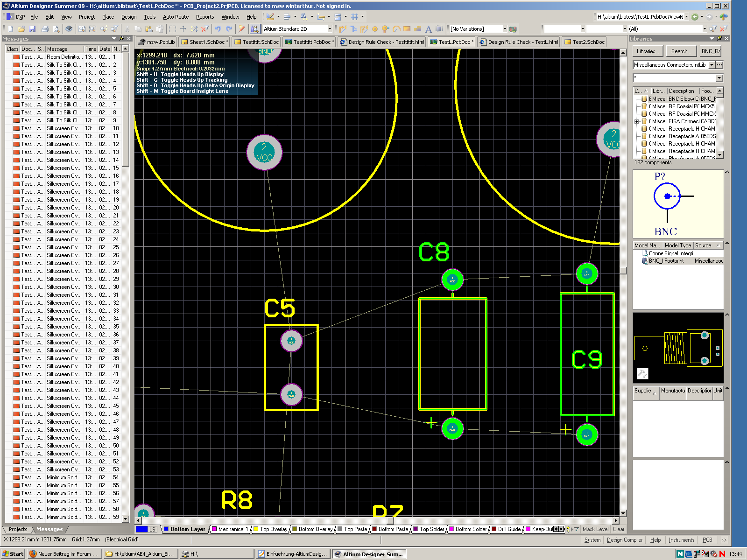Open the Auto Route menu

(x=176, y=17)
